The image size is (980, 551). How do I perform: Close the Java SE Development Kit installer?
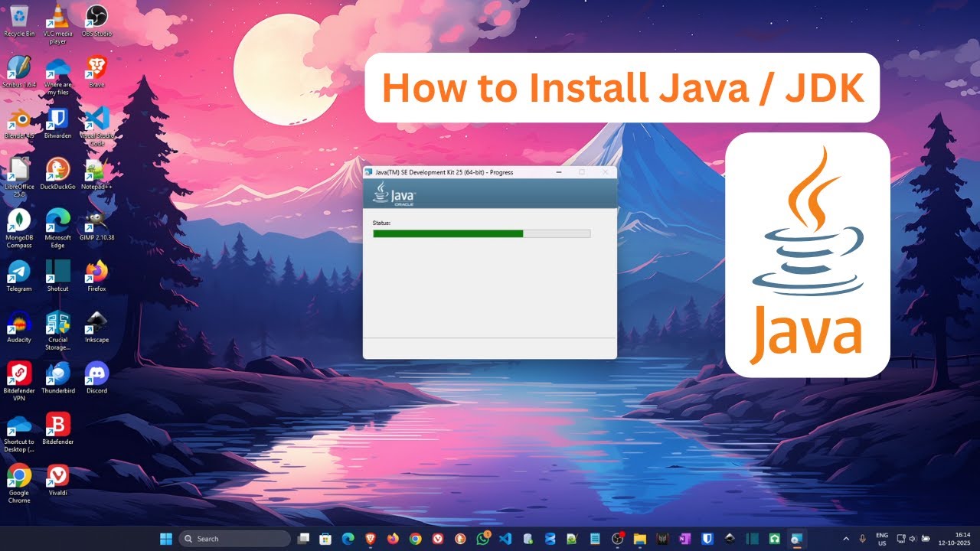606,172
